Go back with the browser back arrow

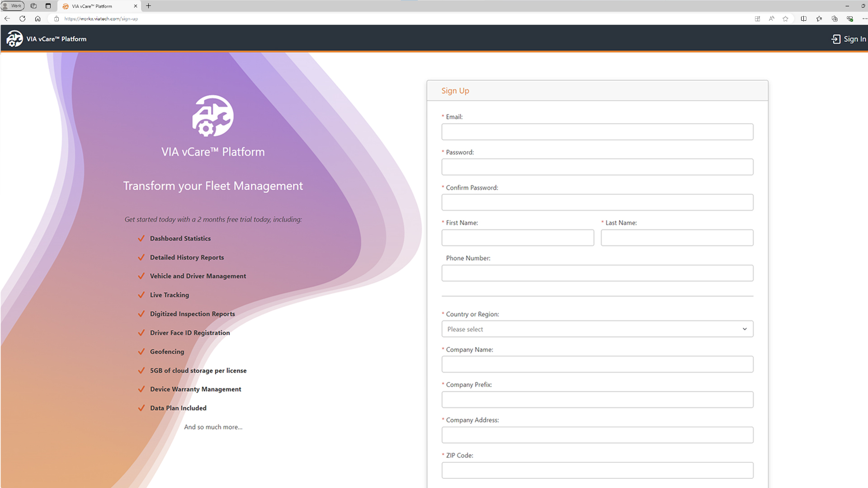coord(7,19)
